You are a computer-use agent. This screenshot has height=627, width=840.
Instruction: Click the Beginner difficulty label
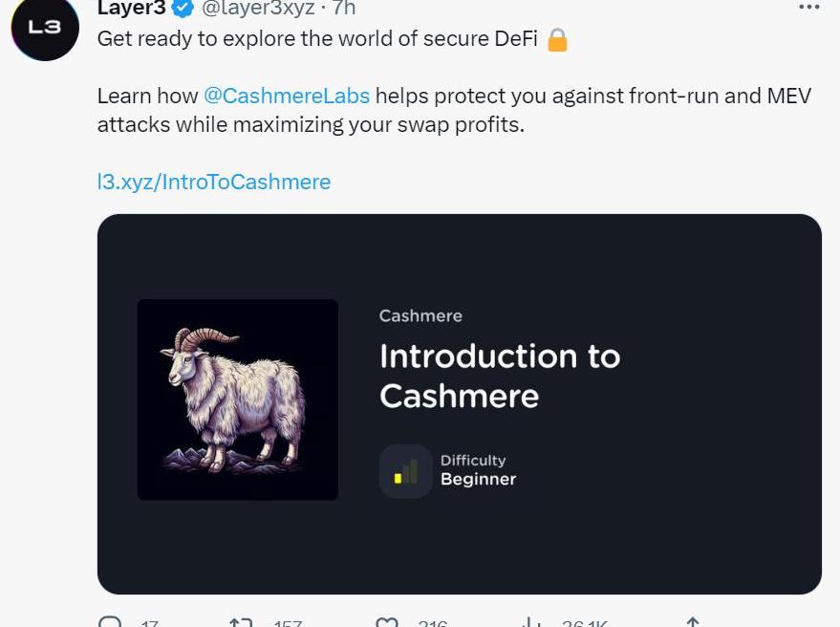(478, 480)
